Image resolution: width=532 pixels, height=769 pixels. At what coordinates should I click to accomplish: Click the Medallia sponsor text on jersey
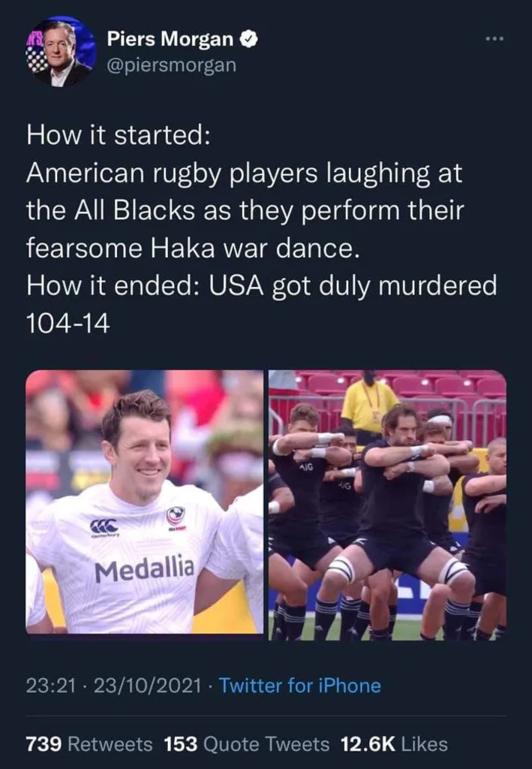pyautogui.click(x=145, y=569)
